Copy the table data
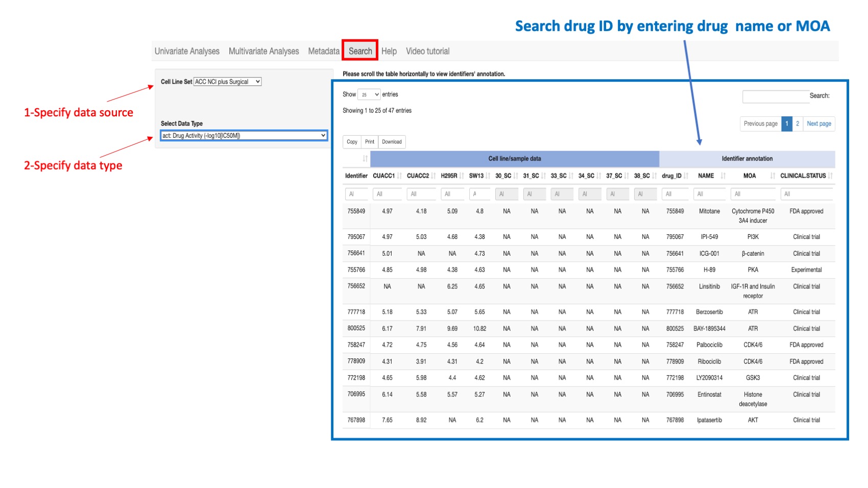Viewport: 868px width, 488px height. point(351,141)
